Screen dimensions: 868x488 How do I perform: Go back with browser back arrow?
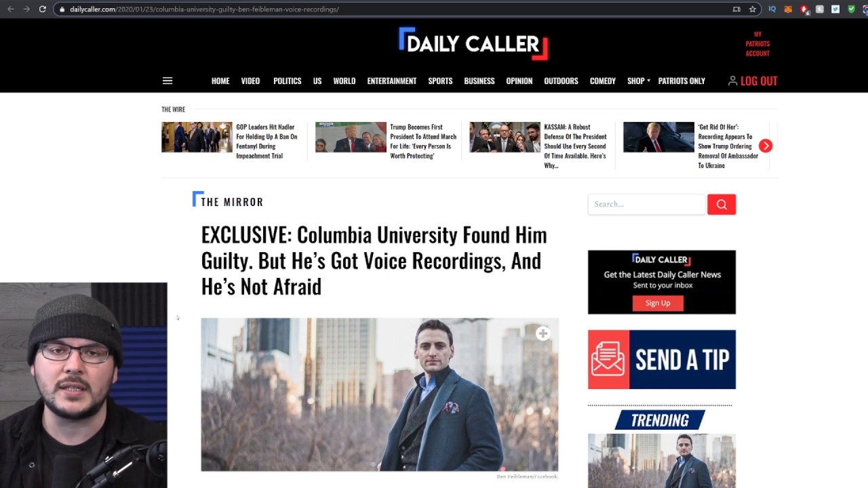[x=10, y=9]
